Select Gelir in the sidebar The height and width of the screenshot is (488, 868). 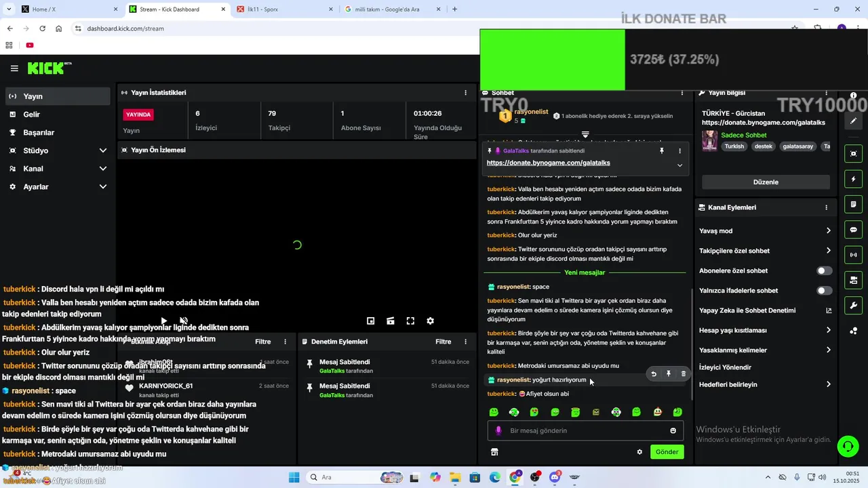57,115
